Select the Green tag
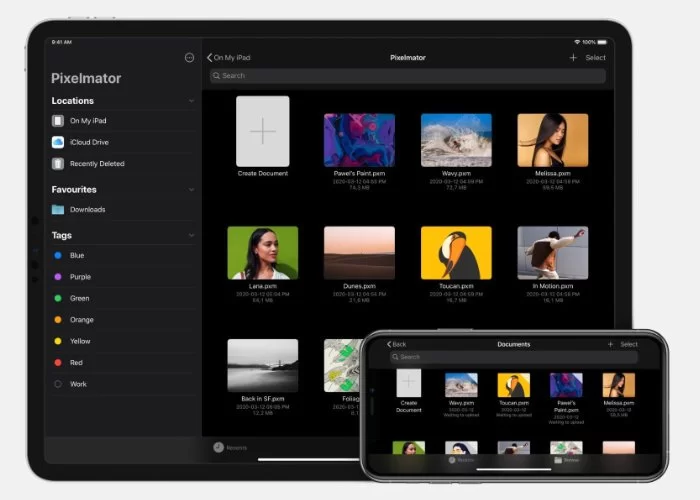 coord(123,298)
